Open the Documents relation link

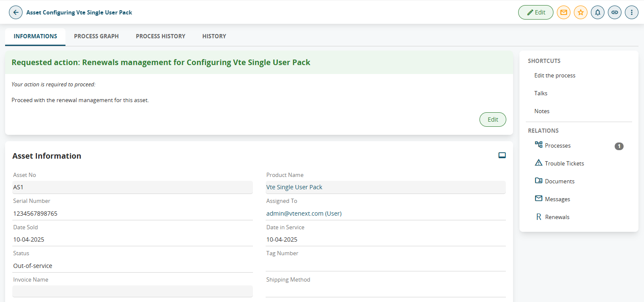(560, 181)
